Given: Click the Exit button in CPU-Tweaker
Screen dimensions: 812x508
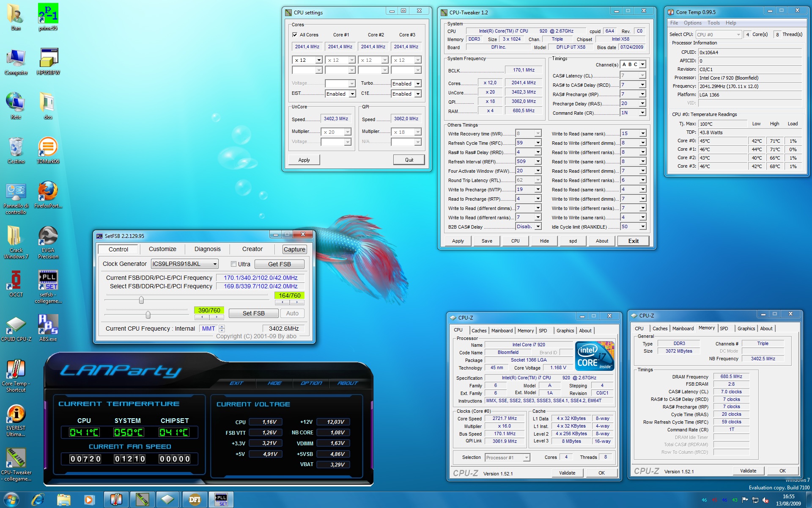Looking at the screenshot, I should [x=633, y=241].
